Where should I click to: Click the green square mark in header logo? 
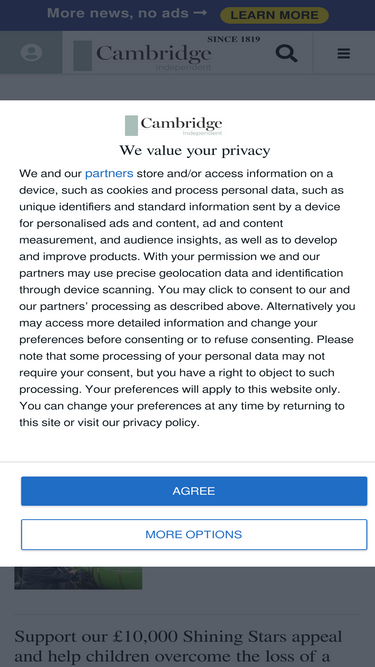82,56
